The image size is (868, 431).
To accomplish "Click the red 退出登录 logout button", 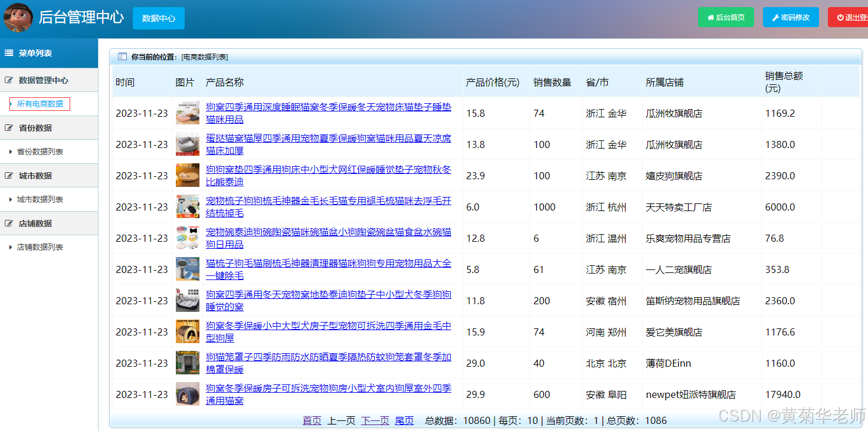I will click(x=848, y=17).
